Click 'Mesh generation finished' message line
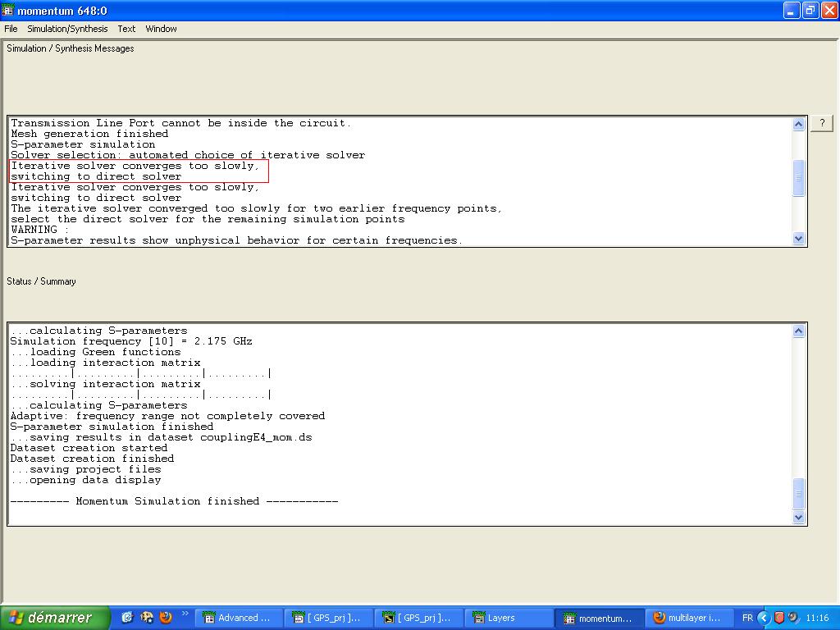Screen dimensions: 840x630 click(x=89, y=134)
